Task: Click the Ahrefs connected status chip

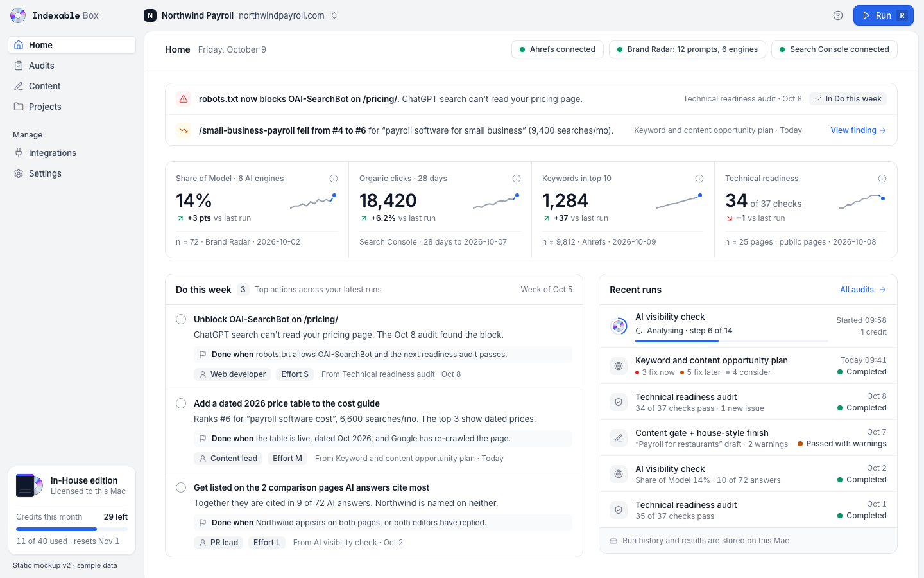Action: point(558,49)
